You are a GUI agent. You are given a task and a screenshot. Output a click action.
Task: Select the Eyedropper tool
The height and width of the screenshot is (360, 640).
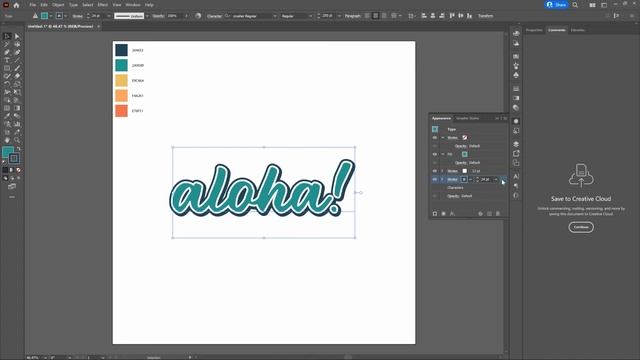point(7,116)
